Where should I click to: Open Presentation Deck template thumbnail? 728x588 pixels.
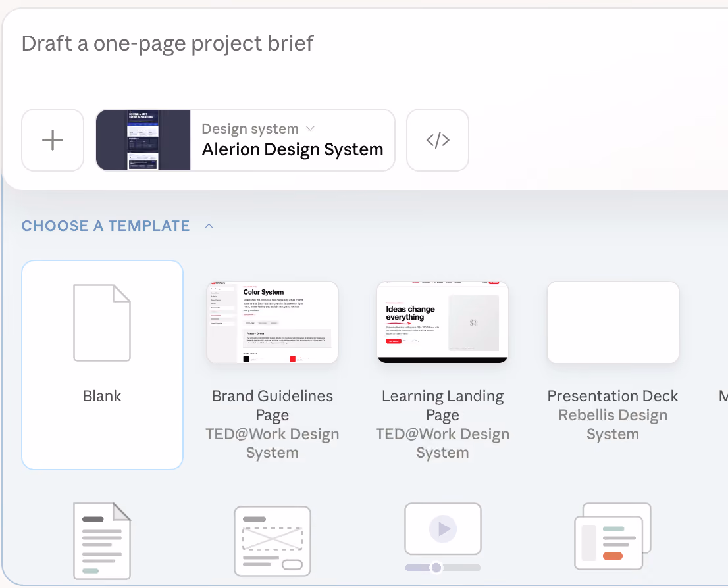(x=613, y=322)
